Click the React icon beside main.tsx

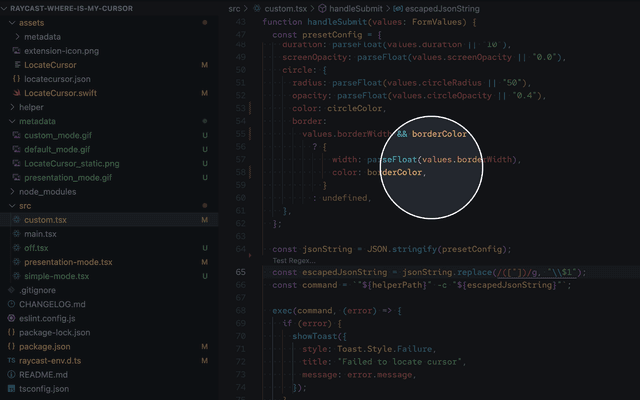17,233
